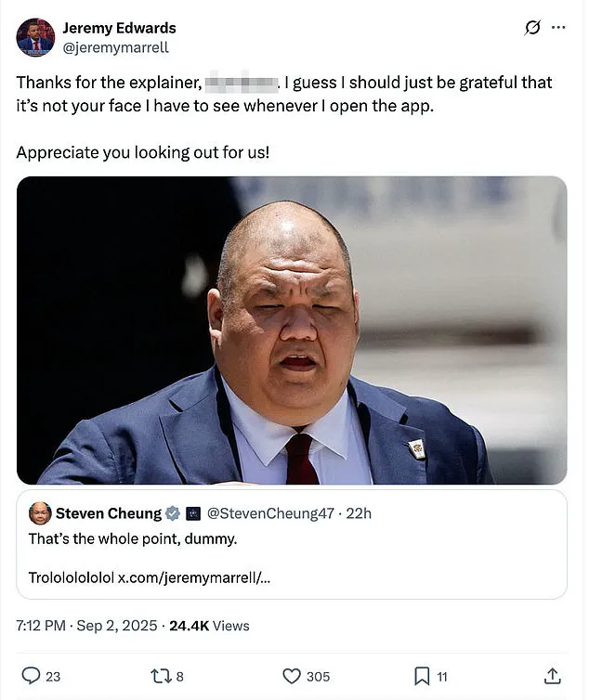589x700 pixels.
Task: Open the @jeremymarrell handle link
Action: 115,46
